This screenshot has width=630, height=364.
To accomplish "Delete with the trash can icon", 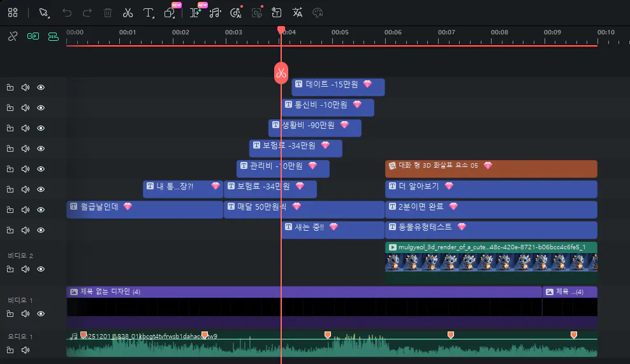I will pos(108,13).
